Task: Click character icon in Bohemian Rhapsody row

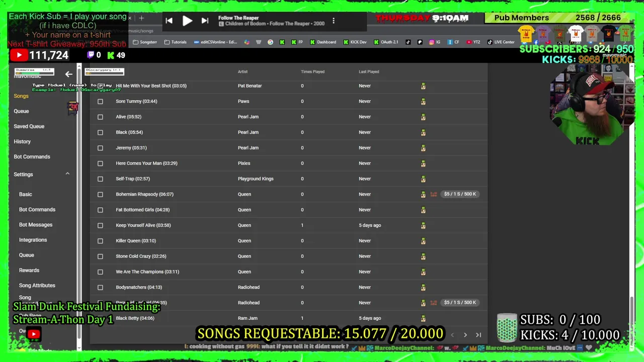Action: pyautogui.click(x=423, y=195)
